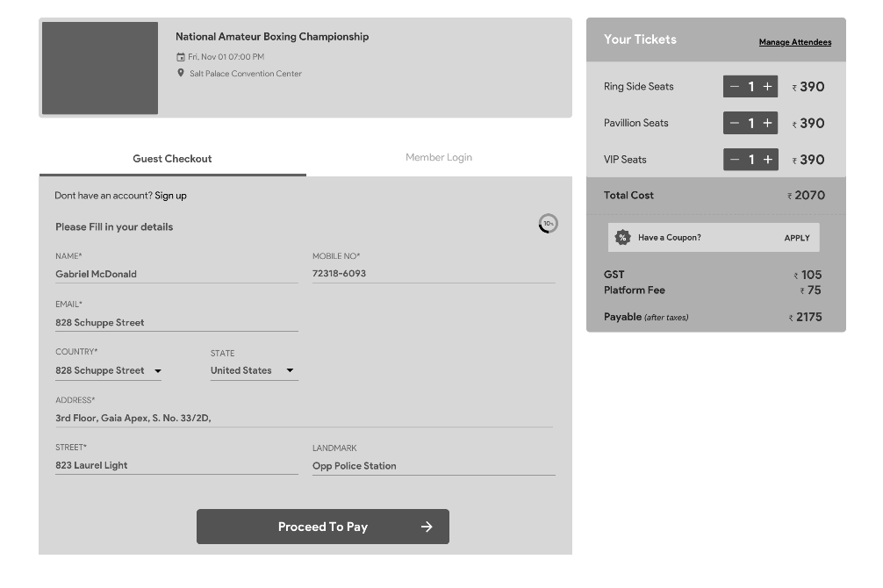The image size is (883, 588).
Task: Edit the Mobile No input field
Action: coord(434,274)
